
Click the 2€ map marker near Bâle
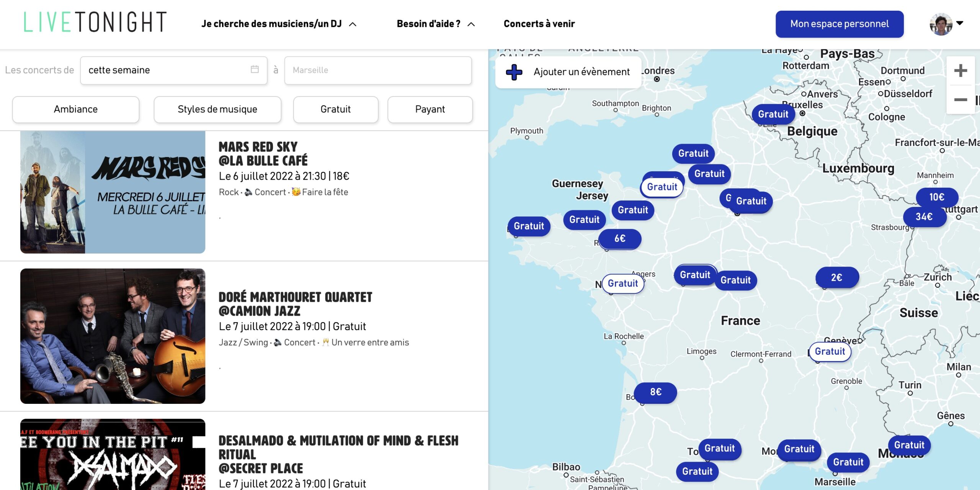(x=837, y=277)
